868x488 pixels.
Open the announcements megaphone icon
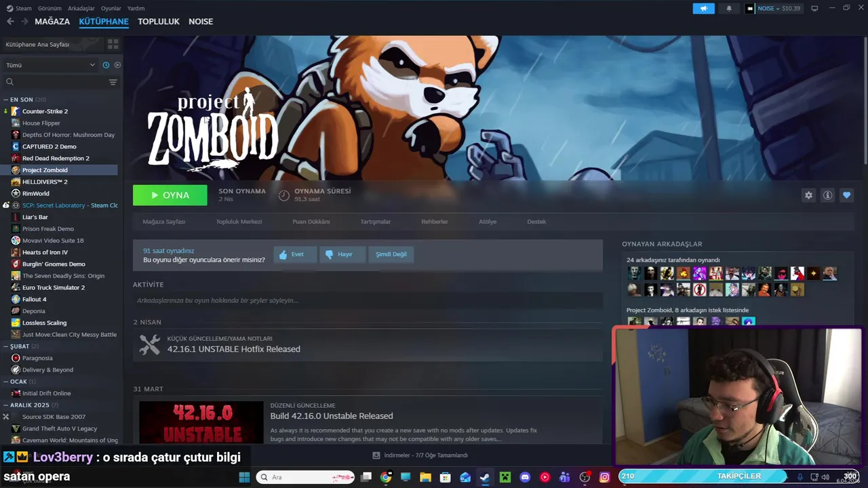(x=703, y=8)
